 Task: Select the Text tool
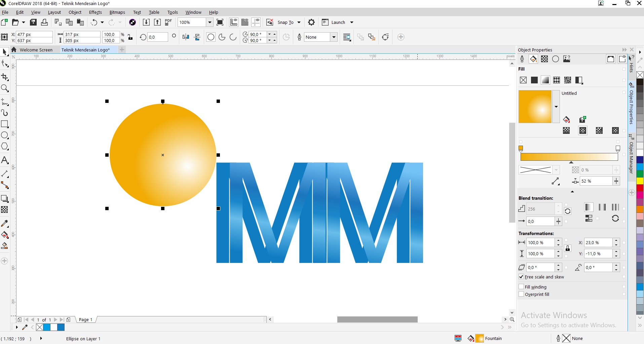[5, 160]
